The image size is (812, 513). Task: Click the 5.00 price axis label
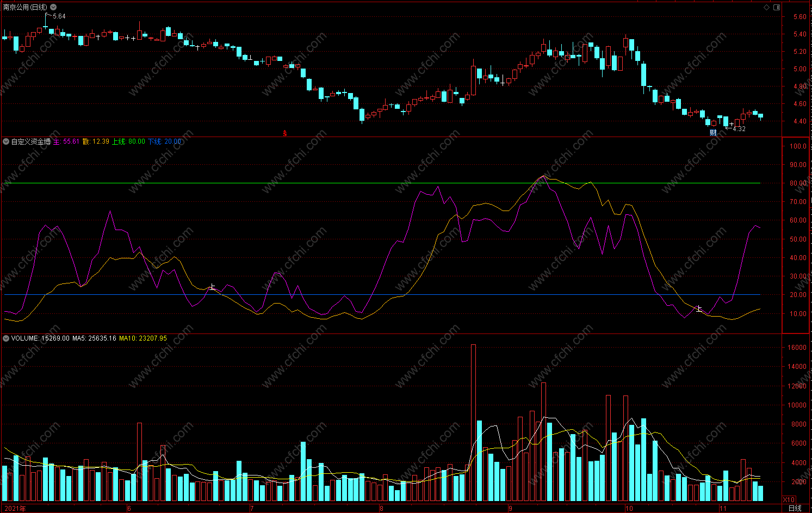click(x=799, y=69)
